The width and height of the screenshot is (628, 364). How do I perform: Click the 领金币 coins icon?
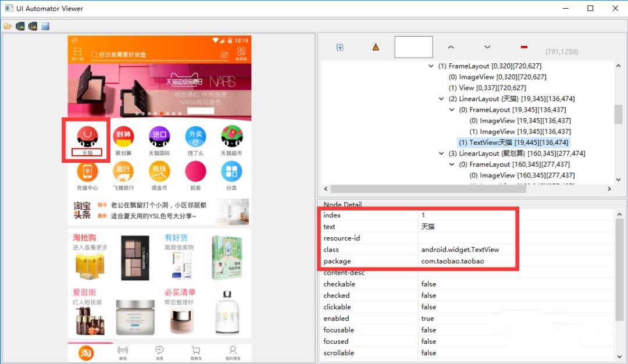click(x=159, y=172)
